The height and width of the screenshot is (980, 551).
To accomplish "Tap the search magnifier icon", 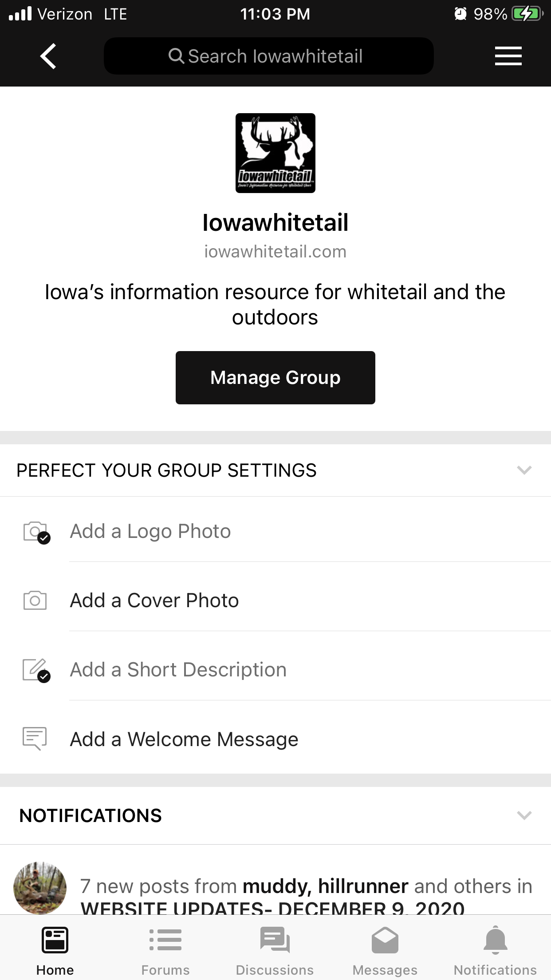I will (176, 56).
